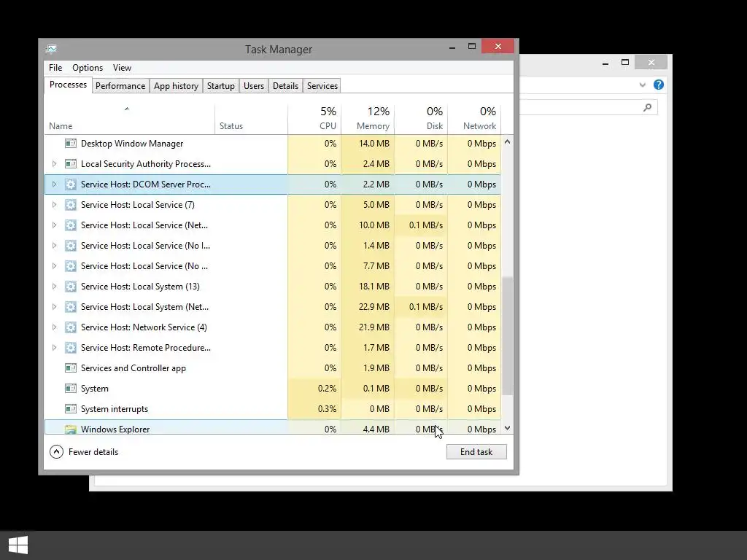Viewport: 747px width, 560px height.
Task: Open the View menu
Action: point(122,68)
